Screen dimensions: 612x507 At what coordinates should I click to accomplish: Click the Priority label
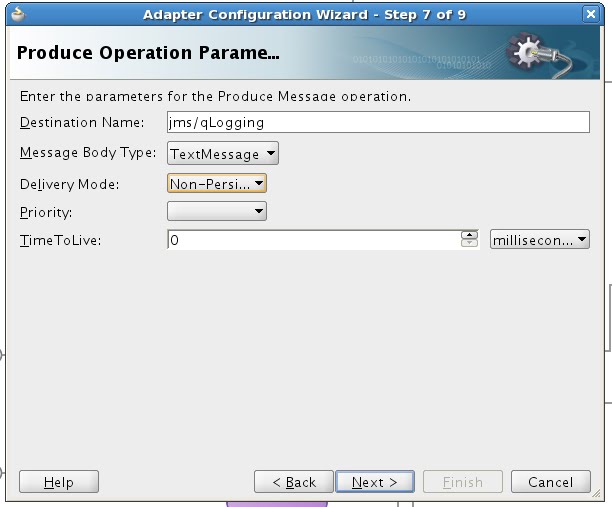[x=46, y=212]
